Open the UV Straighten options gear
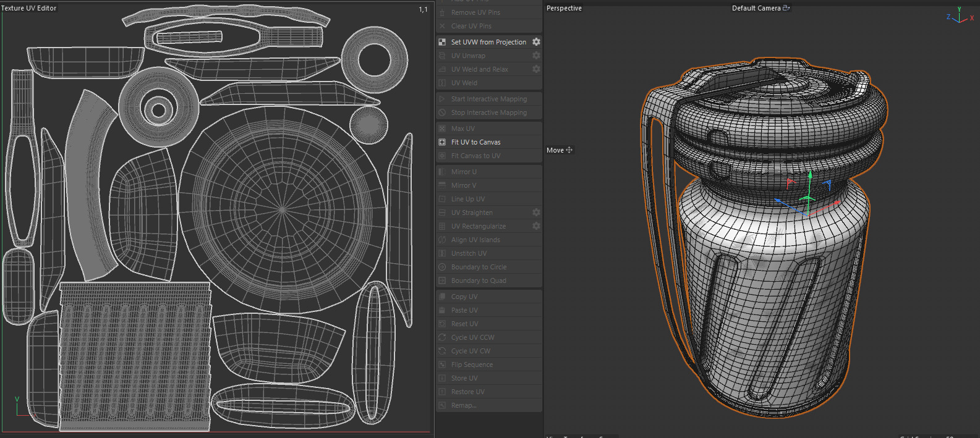The height and width of the screenshot is (438, 980). tap(536, 213)
